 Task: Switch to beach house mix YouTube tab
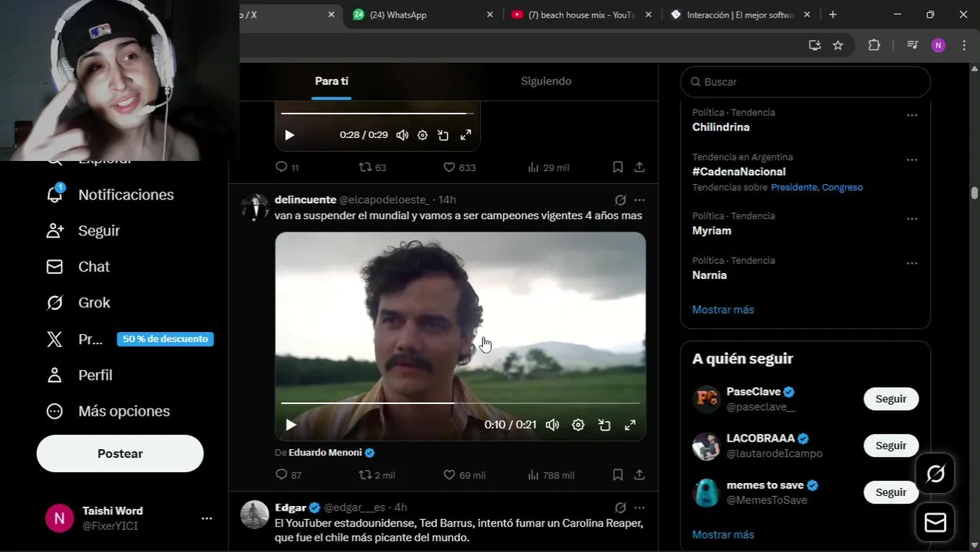(581, 15)
